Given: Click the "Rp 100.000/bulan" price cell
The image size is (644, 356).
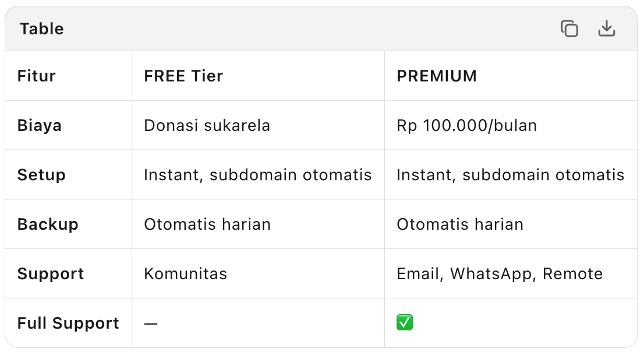Looking at the screenshot, I should coord(466,125).
